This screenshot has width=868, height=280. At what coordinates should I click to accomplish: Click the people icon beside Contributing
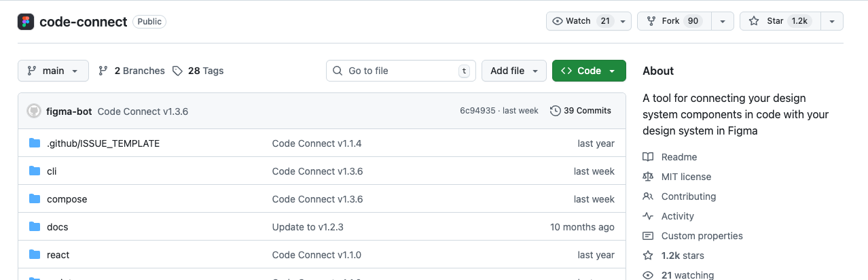pyautogui.click(x=648, y=196)
